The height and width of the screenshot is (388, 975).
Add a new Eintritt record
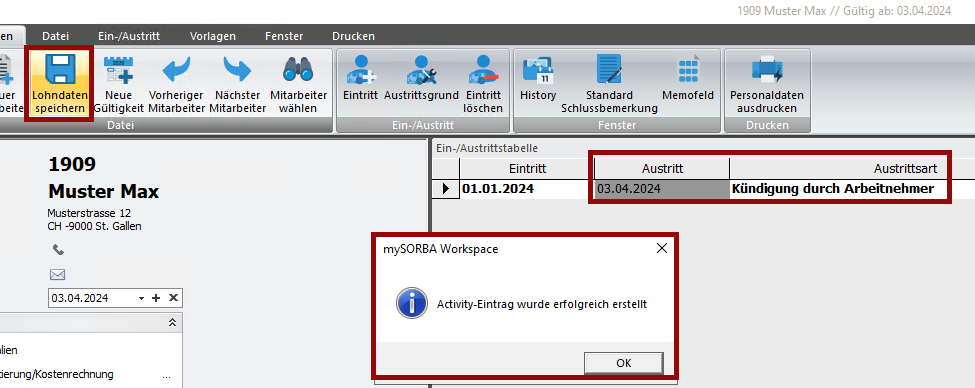360,78
